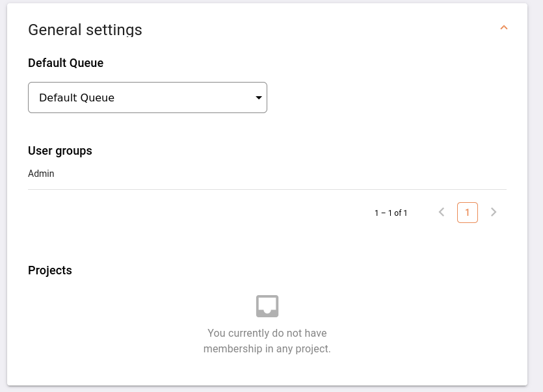The height and width of the screenshot is (392, 543).
Task: Click the right chevron beside page 1
Action: tap(493, 212)
